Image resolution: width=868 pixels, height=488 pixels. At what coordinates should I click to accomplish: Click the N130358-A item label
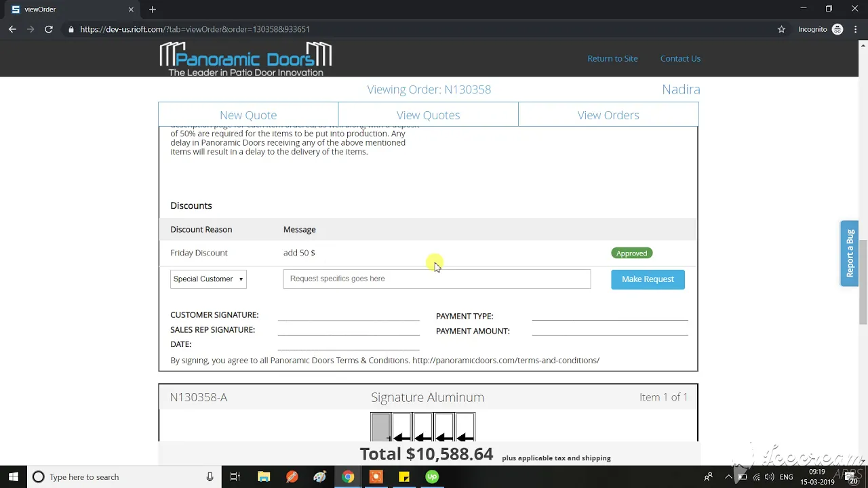pos(199,397)
